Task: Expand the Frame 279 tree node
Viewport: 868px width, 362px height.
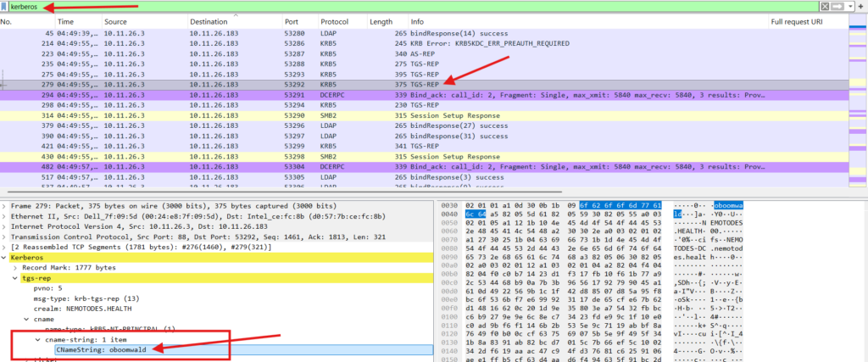Action: coord(4,205)
